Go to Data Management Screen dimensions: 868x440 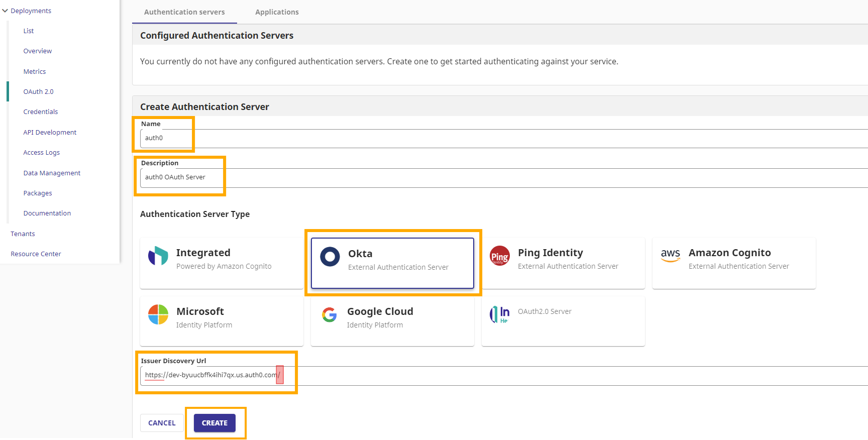coord(52,173)
